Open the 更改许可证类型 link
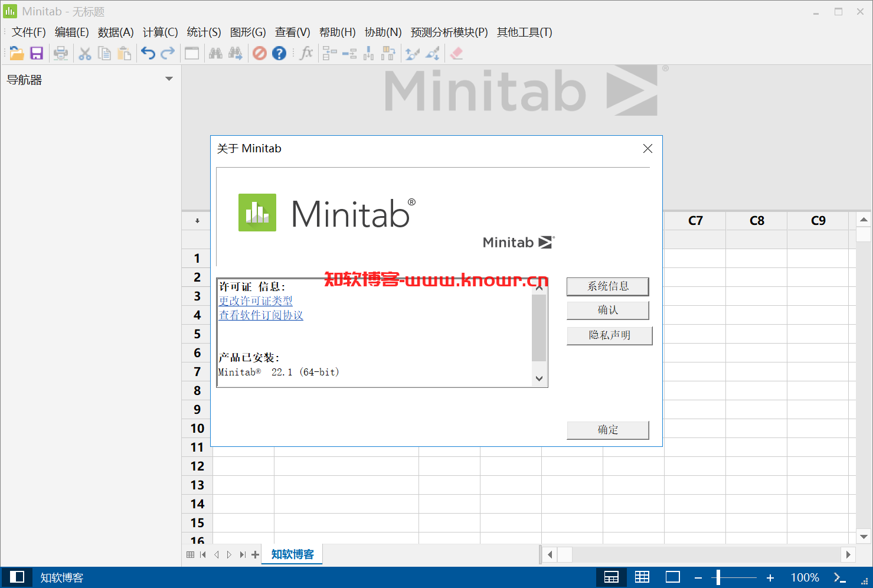The height and width of the screenshot is (588, 873). tap(256, 300)
